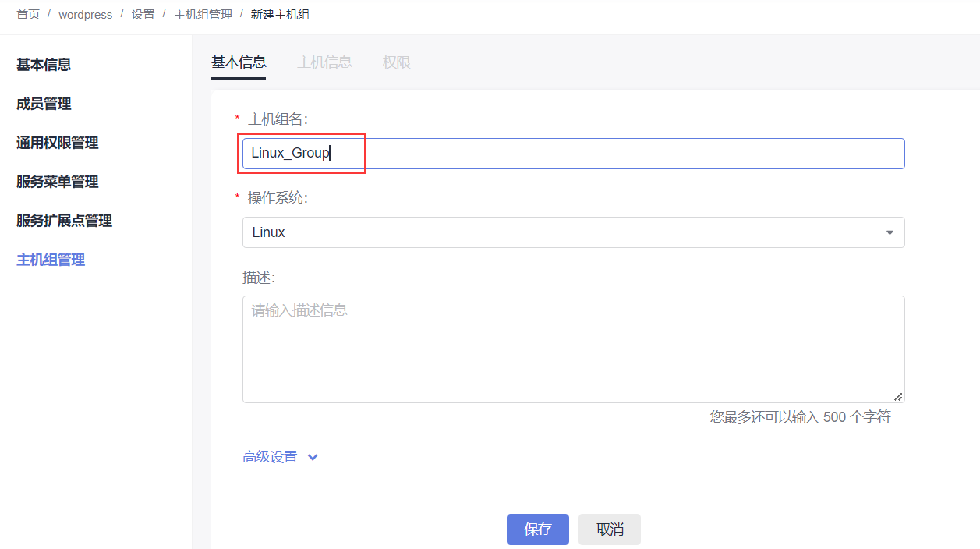Click the 取消 cancel button

[x=610, y=530]
